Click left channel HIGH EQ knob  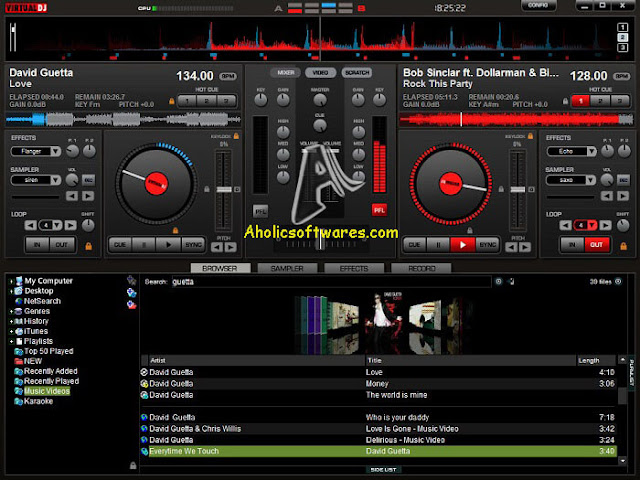click(x=283, y=132)
